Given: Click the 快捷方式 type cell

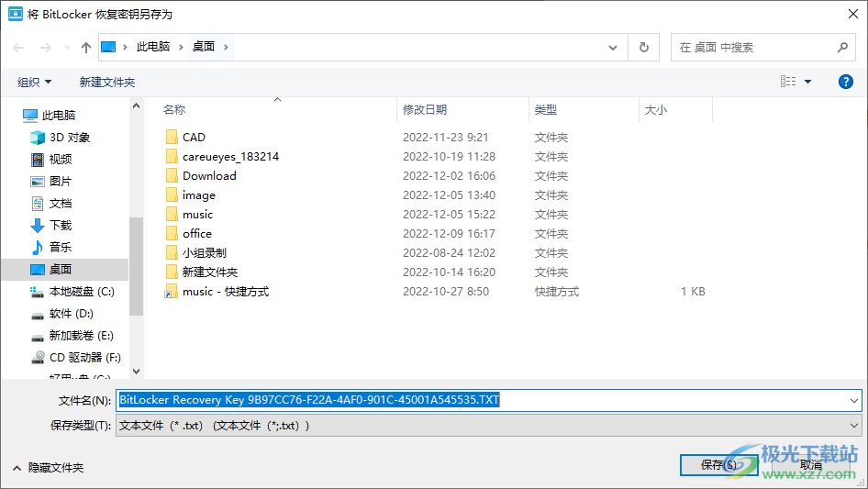Looking at the screenshot, I should click(x=557, y=292).
